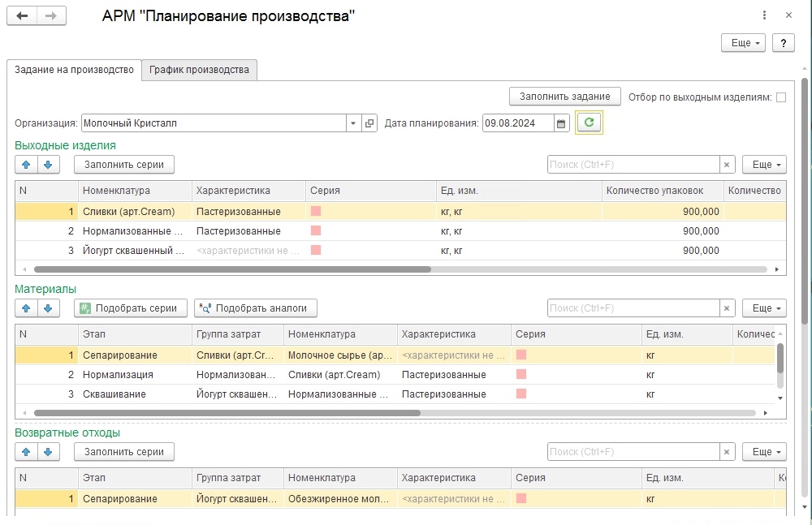Image resolution: width=812 pixels, height=525 pixels.
Task: Click Этап header in Возвратные отходы
Action: click(135, 478)
